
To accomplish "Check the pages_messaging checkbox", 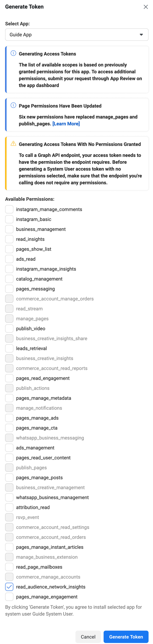I will 9,289.
